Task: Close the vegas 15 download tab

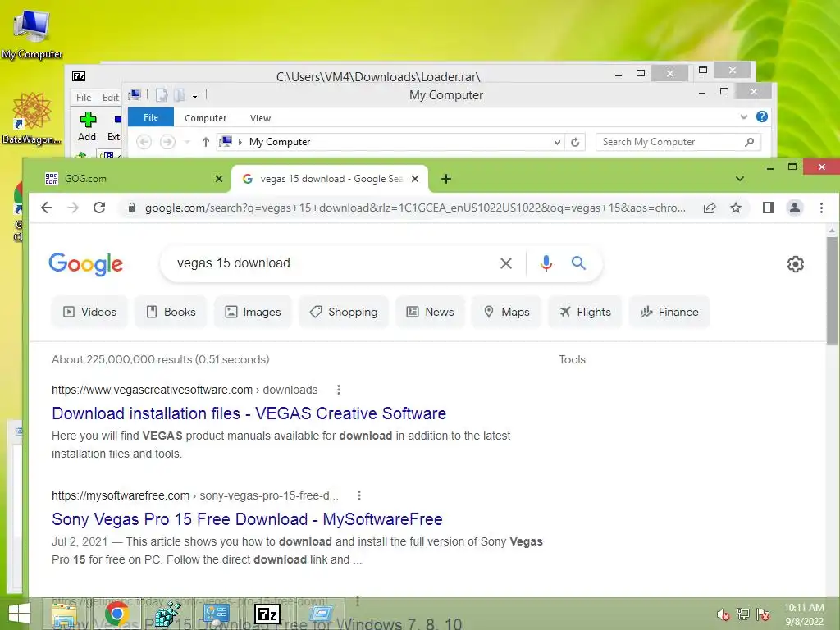Action: 414,179
